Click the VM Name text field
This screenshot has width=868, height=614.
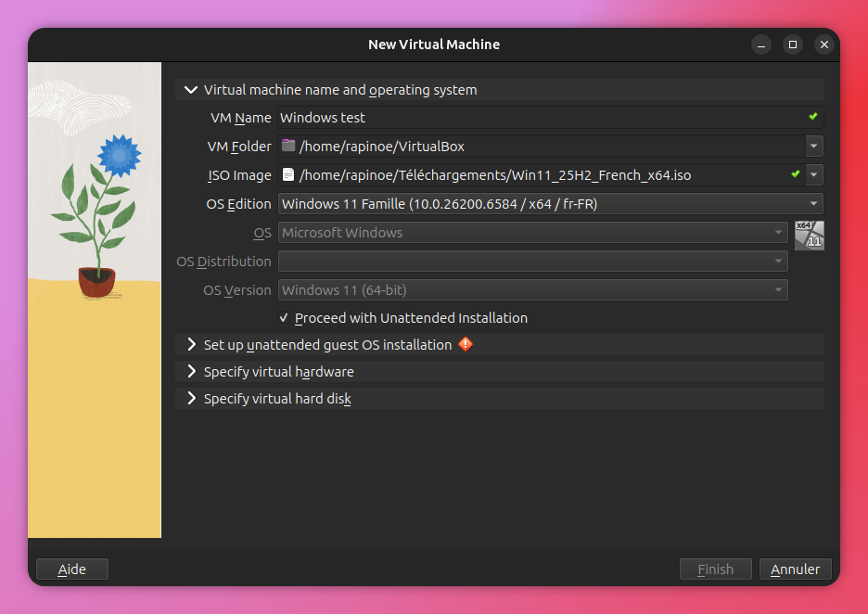click(538, 118)
